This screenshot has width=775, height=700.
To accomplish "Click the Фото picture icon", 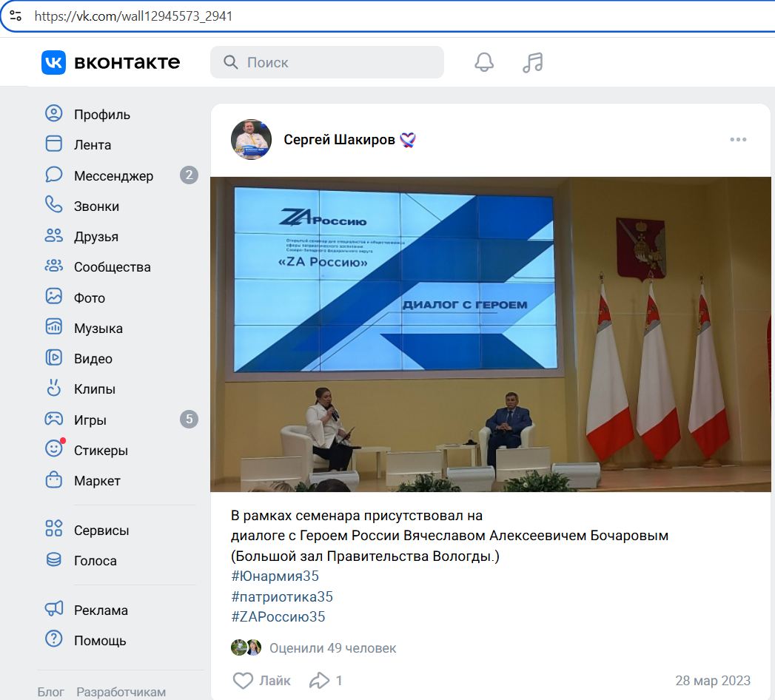I will (54, 297).
